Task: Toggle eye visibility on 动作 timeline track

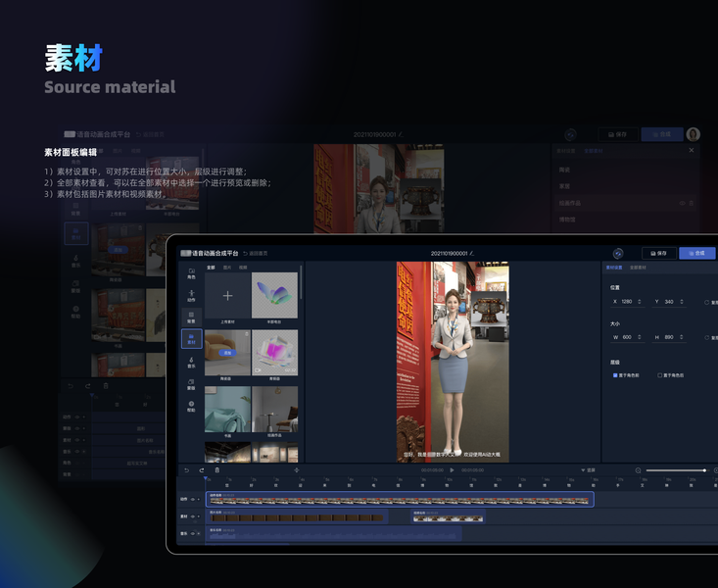Action: click(x=193, y=499)
